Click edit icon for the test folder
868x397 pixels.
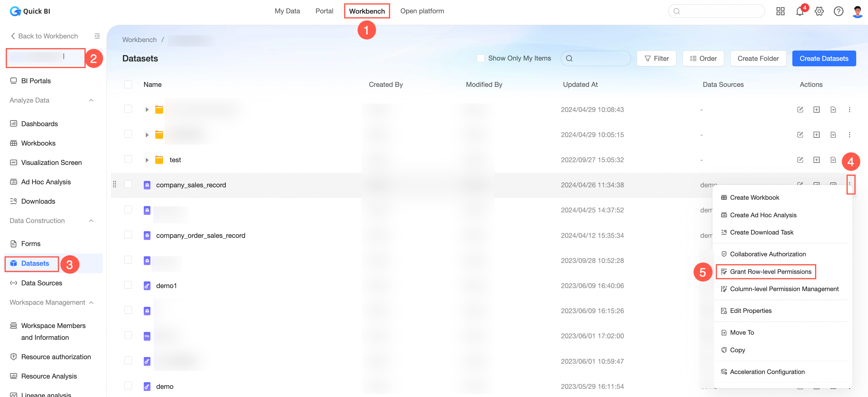pyautogui.click(x=800, y=160)
